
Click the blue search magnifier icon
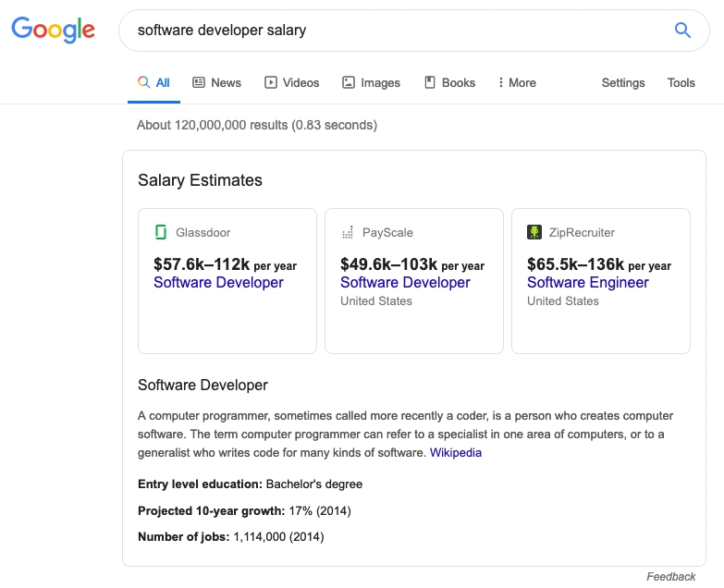(x=682, y=31)
